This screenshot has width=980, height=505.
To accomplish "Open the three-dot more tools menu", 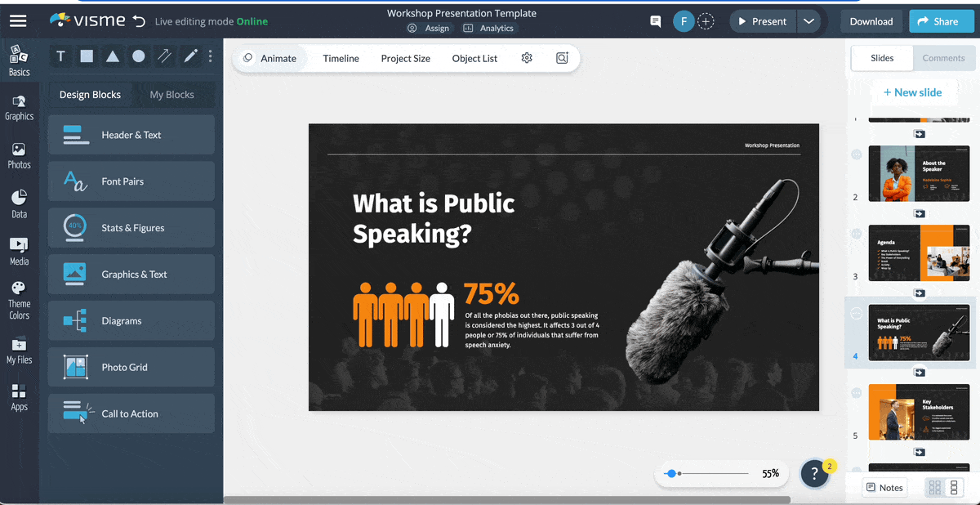I will 210,56.
